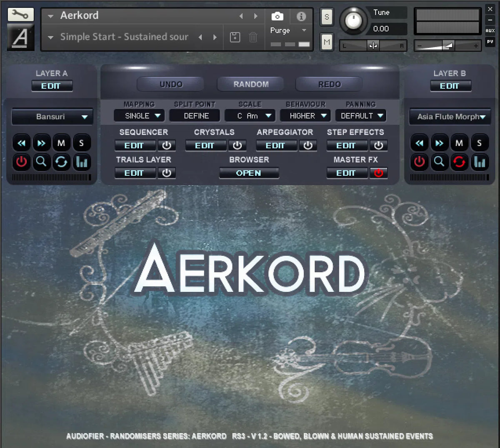Mute Layer B with the M button

(x=460, y=143)
